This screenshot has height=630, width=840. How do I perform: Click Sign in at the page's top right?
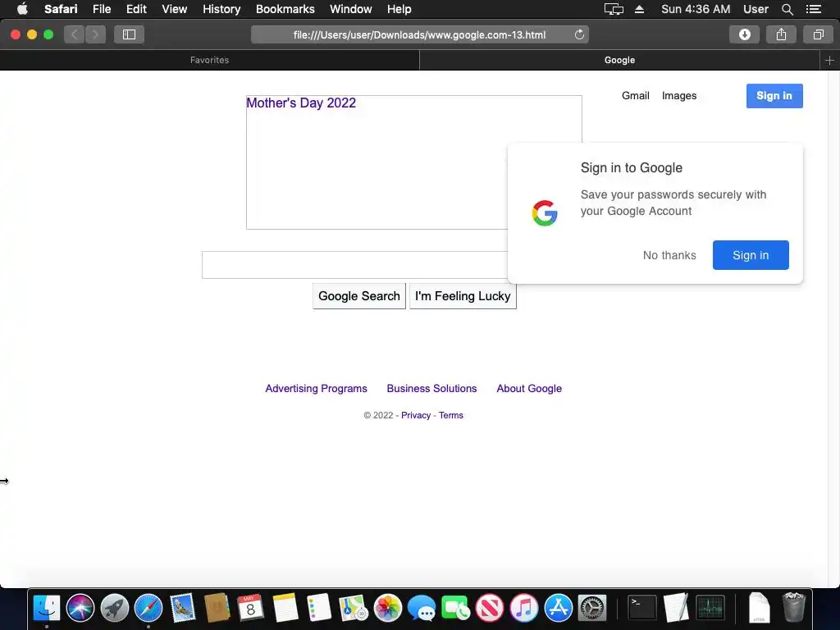774,96
